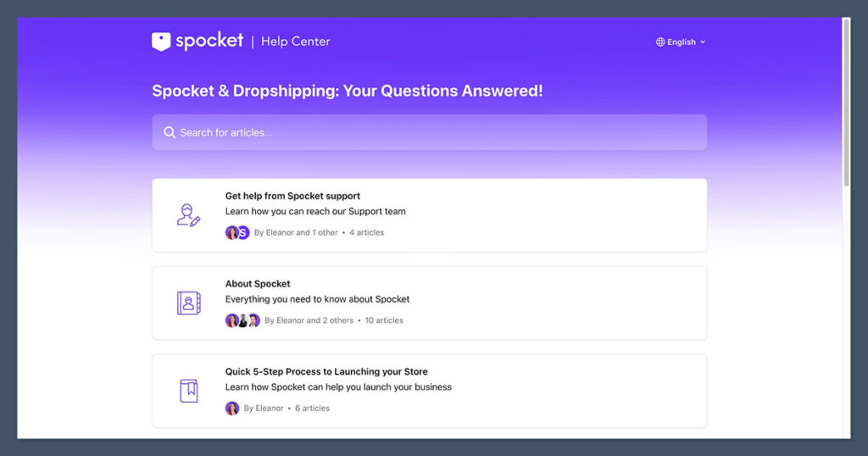Viewport: 868px width, 456px height.
Task: Click Eleanor's avatar in Quick 5-Step Process card
Action: click(x=232, y=409)
